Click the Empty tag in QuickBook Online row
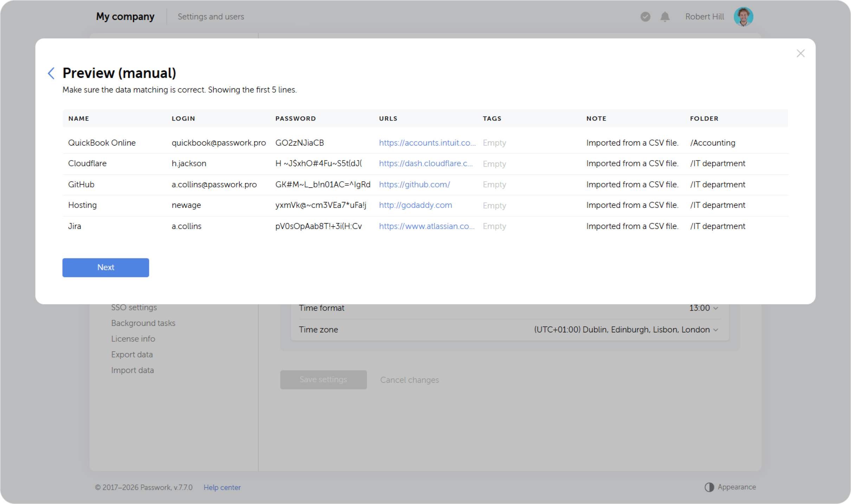Screen dimensions: 851x504 [x=494, y=143]
